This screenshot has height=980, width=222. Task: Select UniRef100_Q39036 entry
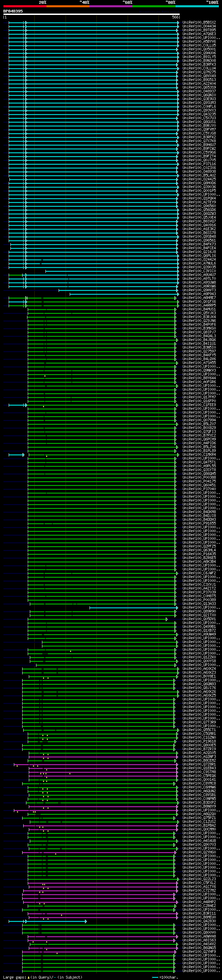click(199, 187)
